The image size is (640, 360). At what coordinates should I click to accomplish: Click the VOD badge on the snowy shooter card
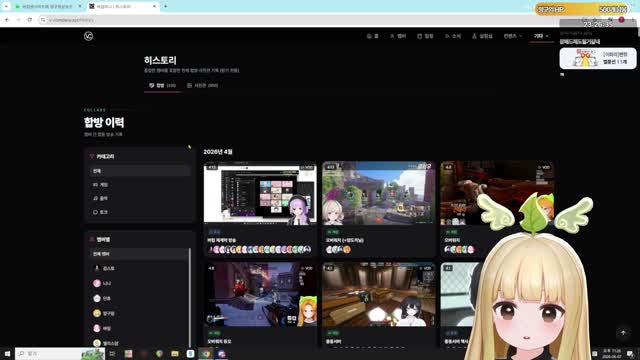click(306, 268)
